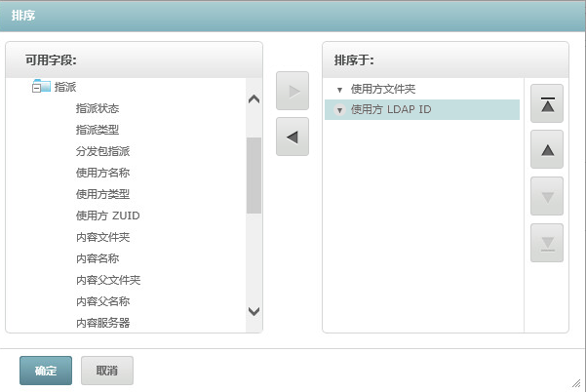Select 使用方名称 in available fields

(x=102, y=172)
